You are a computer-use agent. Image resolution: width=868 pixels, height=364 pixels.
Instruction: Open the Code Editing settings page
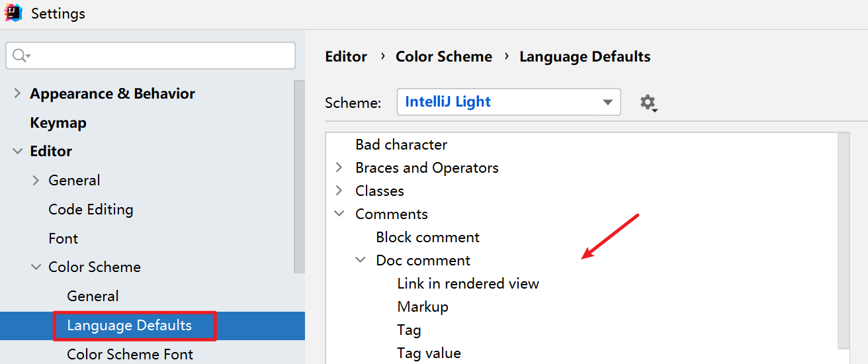tap(91, 209)
